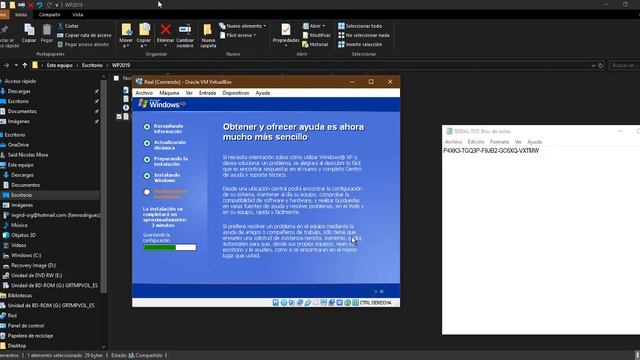The image size is (640, 360).
Task: Open the Fácil acceso dropdown
Action: click(x=238, y=35)
